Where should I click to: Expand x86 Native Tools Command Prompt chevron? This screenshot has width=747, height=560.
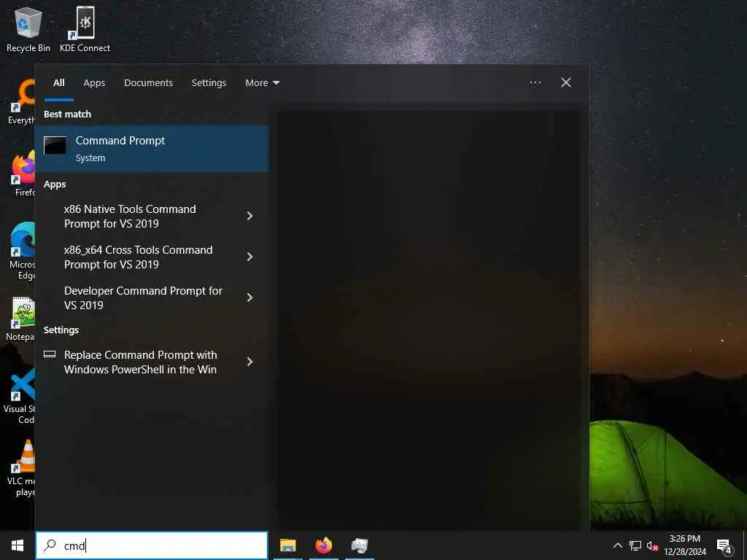(x=249, y=216)
